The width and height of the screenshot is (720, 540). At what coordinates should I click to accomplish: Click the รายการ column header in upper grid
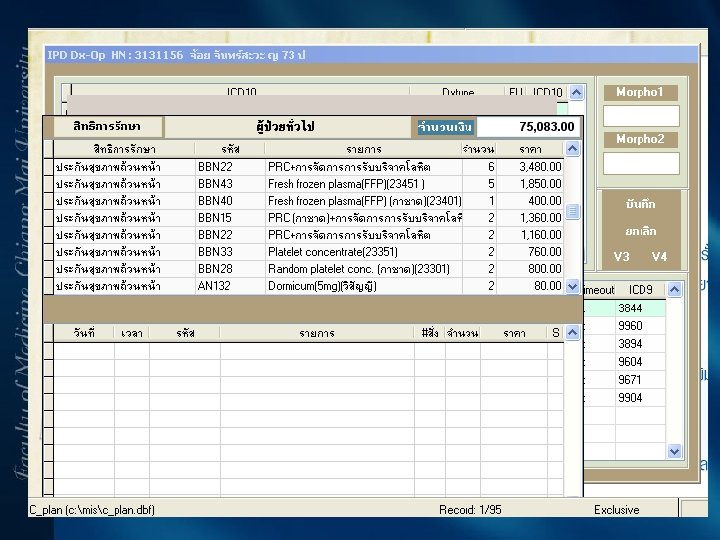364,149
